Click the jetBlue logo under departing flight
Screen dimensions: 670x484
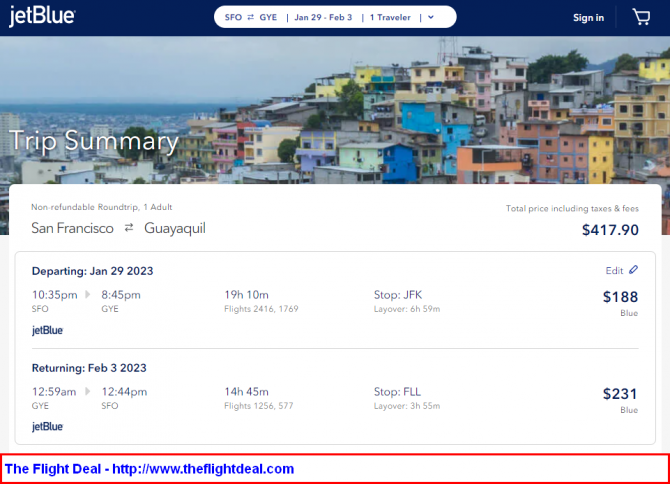point(47,330)
